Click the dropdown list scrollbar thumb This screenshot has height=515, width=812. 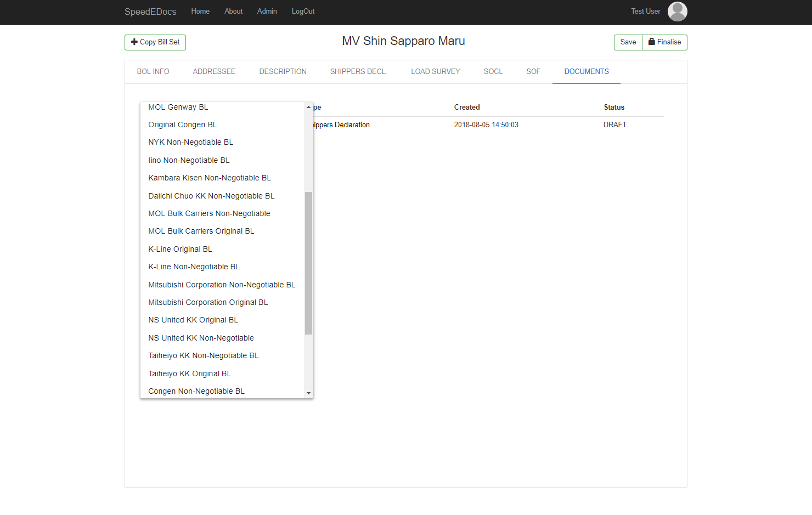[308, 263]
